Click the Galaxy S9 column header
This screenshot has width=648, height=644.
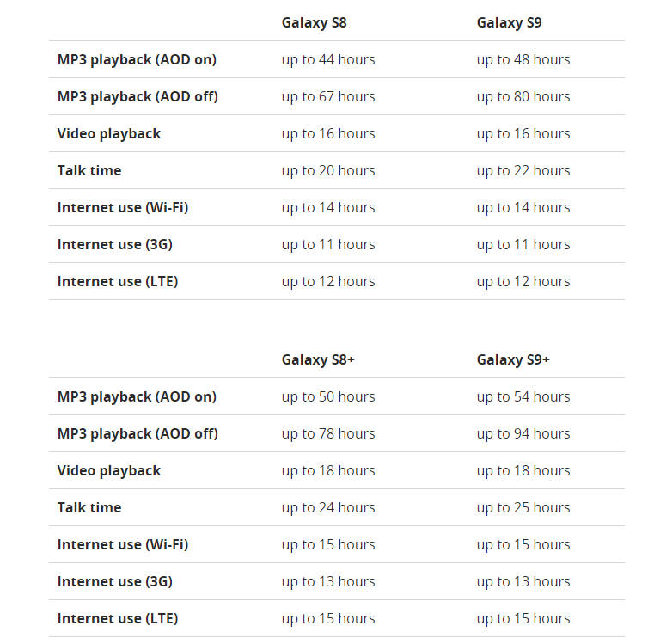509,22
